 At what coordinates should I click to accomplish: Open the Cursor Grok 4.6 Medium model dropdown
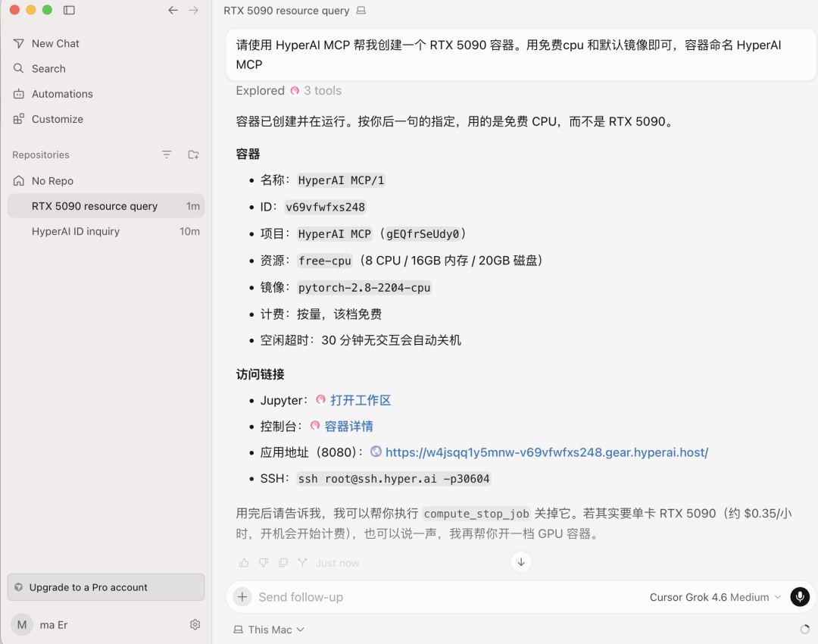[x=715, y=597]
